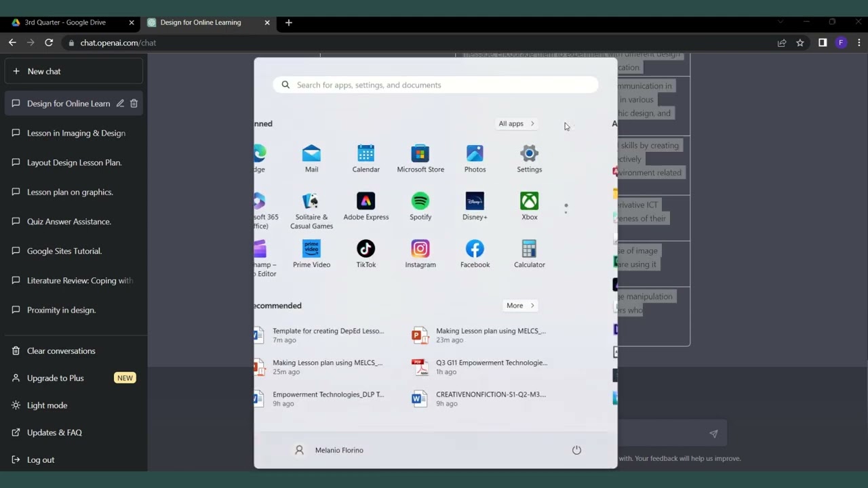The image size is (868, 488).
Task: Select Design for Online Learning browser tab
Action: click(x=201, y=22)
